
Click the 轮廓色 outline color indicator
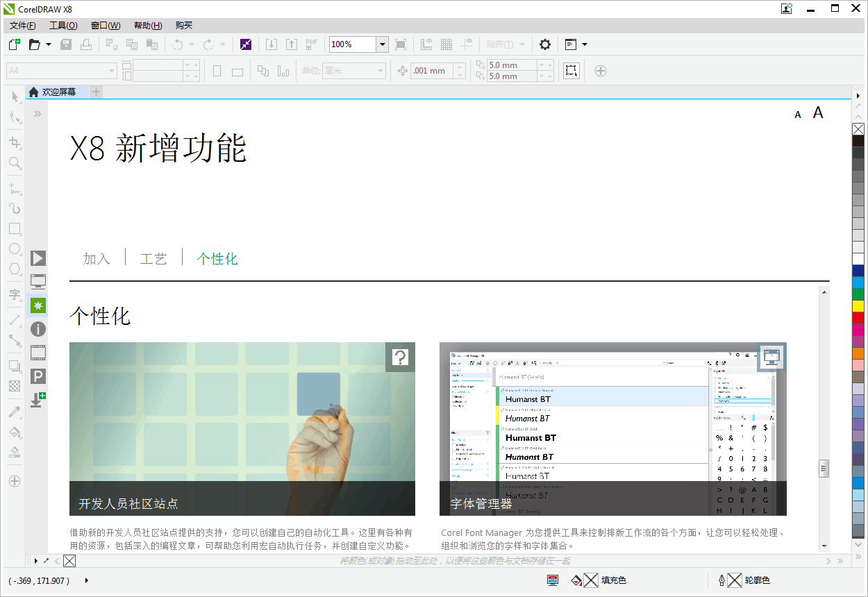(x=744, y=580)
